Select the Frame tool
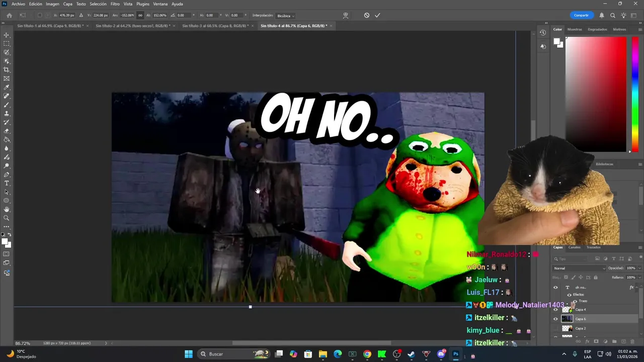 tap(7, 78)
